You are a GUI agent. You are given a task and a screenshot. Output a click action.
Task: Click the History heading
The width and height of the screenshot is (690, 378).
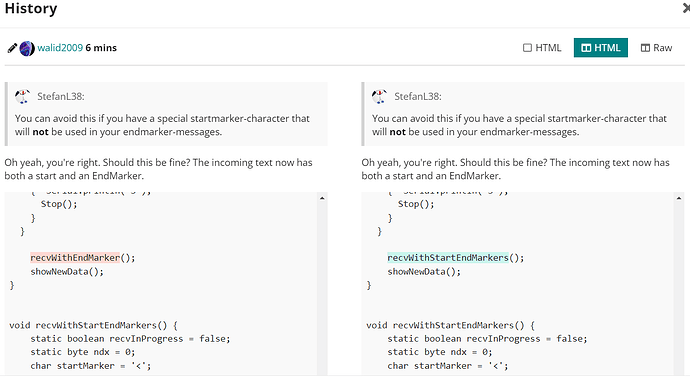pyautogui.click(x=31, y=8)
